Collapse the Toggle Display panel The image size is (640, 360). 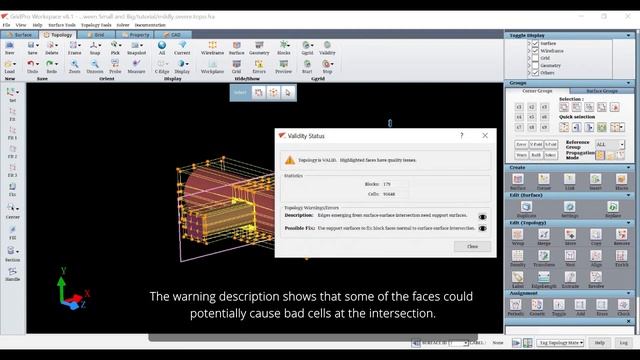pos(629,36)
